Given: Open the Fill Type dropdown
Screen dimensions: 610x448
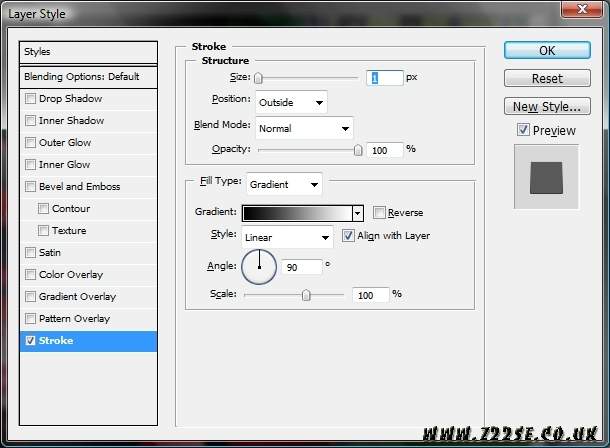Looking at the screenshot, I should point(284,184).
